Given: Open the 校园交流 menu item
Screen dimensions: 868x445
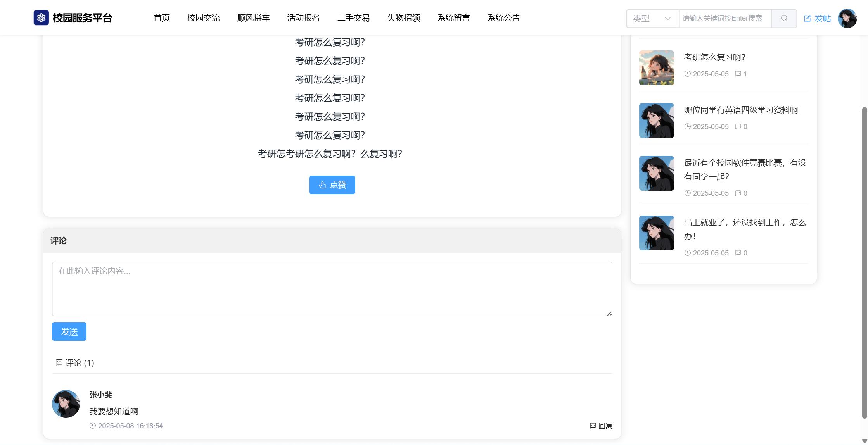Looking at the screenshot, I should tap(203, 18).
